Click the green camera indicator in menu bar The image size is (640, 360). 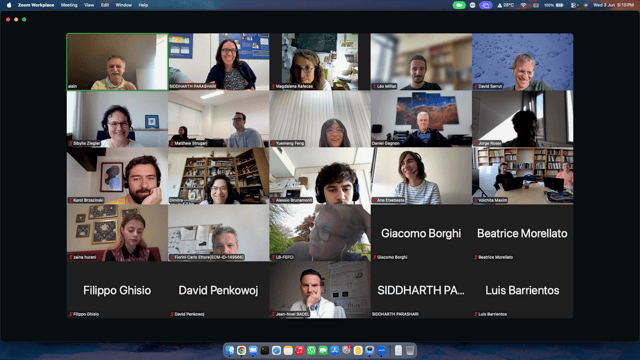click(x=459, y=5)
